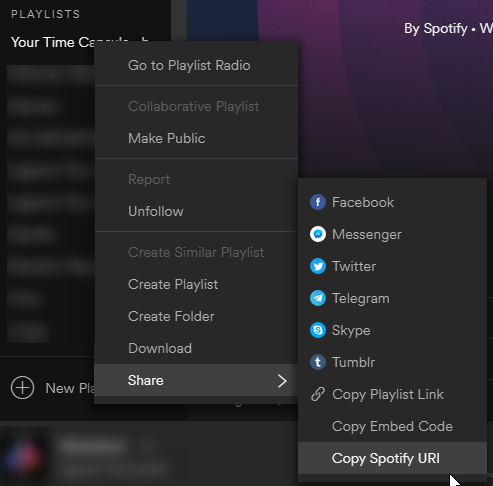Viewport: 493px width, 486px height.
Task: Select Create Folder menu entry
Action: [x=196, y=316]
